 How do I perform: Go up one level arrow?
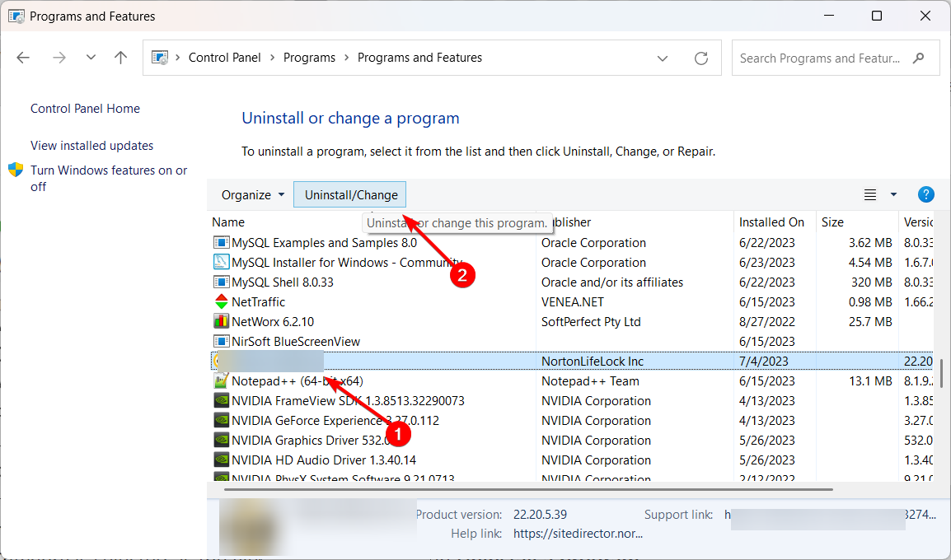[120, 58]
